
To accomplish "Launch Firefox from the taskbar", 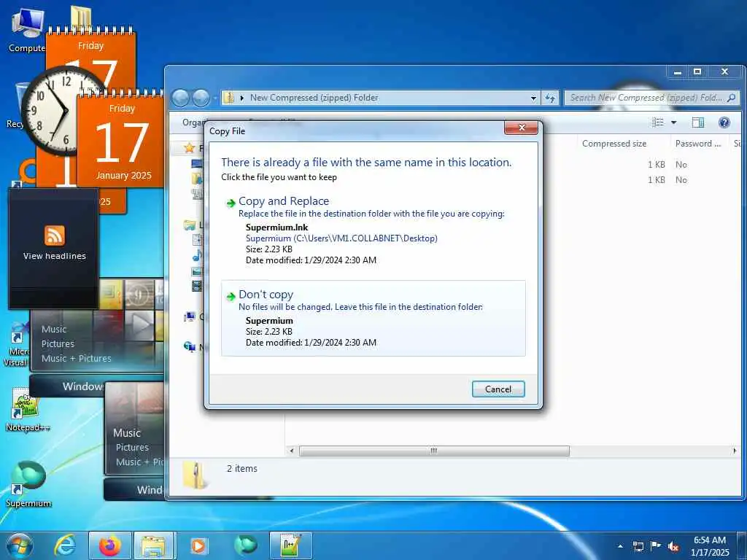I will point(109,545).
